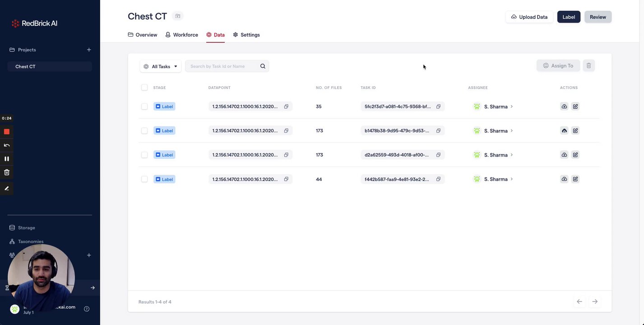Restart recording with the undo arrow
Image resolution: width=644 pixels, height=325 pixels.
[7, 145]
